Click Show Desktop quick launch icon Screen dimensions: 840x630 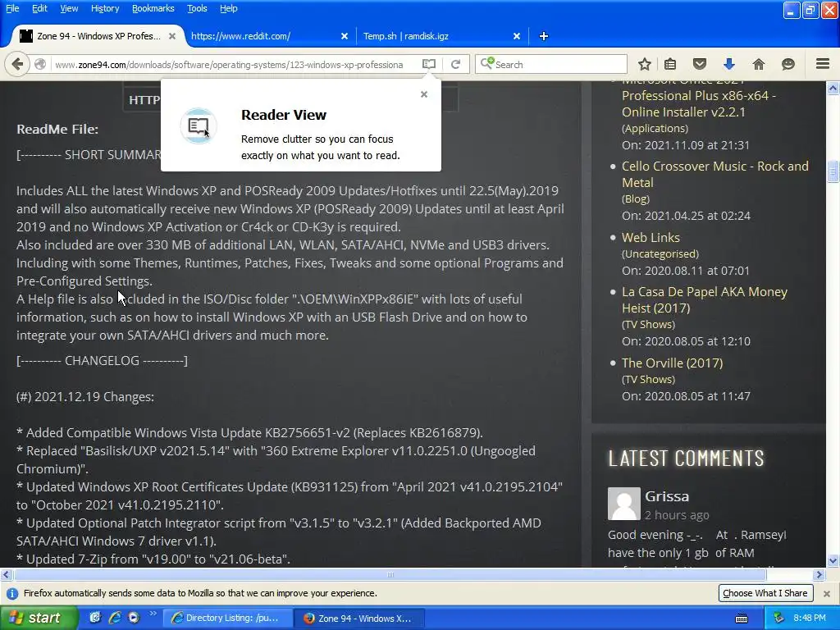click(x=95, y=618)
